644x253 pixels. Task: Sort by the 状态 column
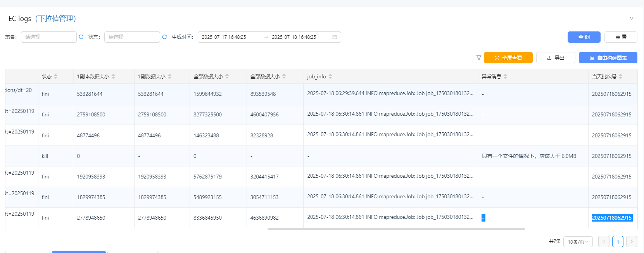(56, 76)
